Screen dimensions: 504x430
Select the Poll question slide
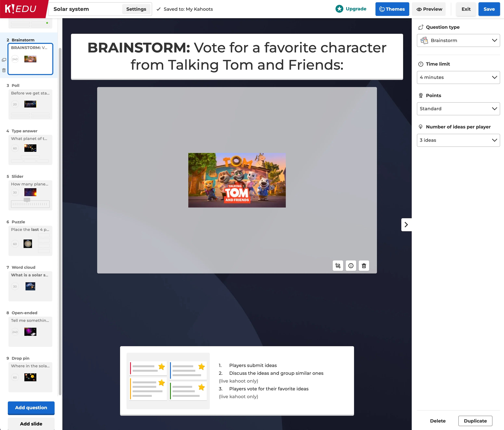tap(30, 104)
